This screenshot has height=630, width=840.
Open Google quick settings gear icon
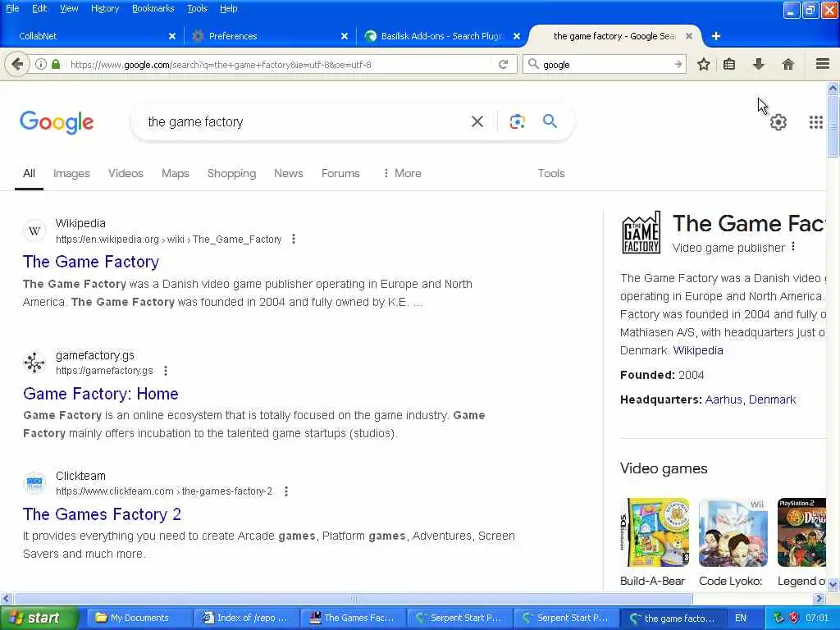pyautogui.click(x=778, y=122)
